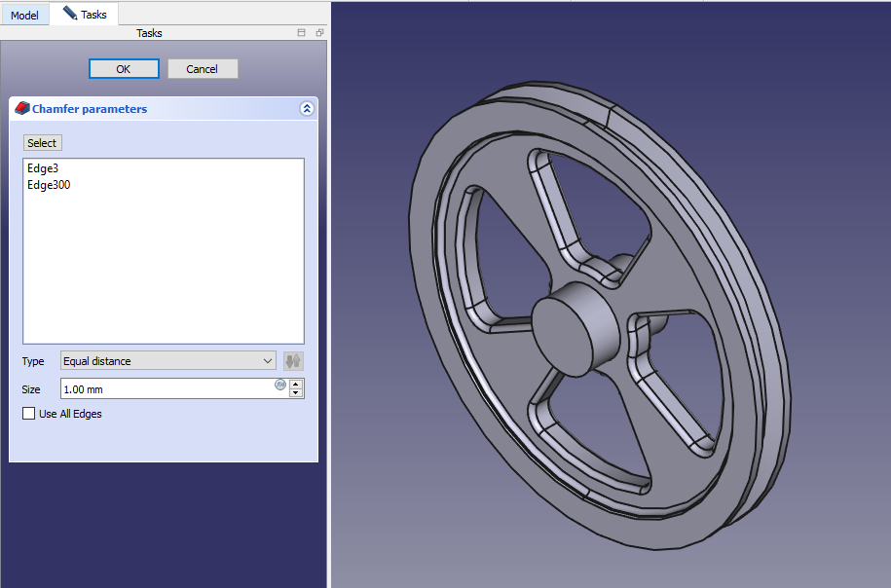Viewport: 891px width, 588px height.
Task: Click the pencil icon on the Tasks tab
Action: point(69,14)
